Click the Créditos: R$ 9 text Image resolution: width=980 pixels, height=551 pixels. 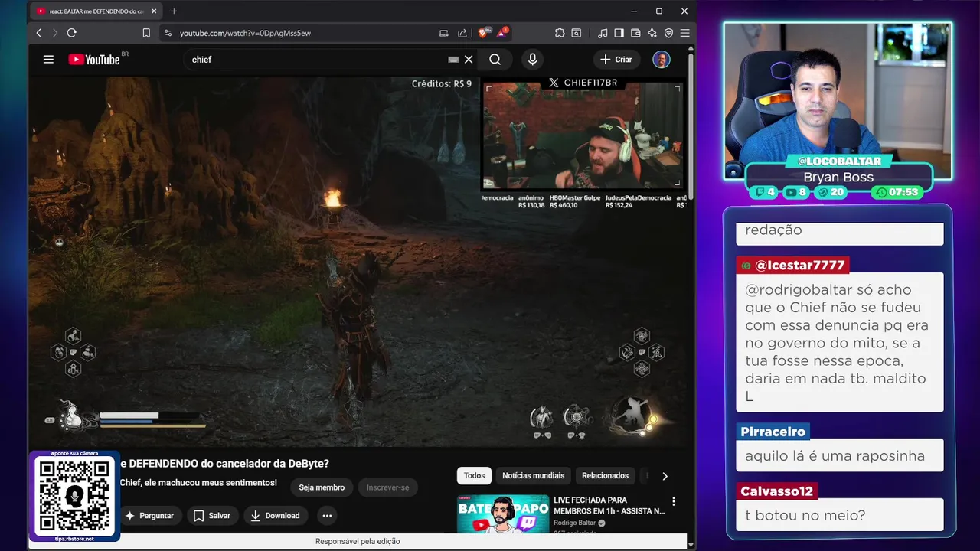(442, 83)
